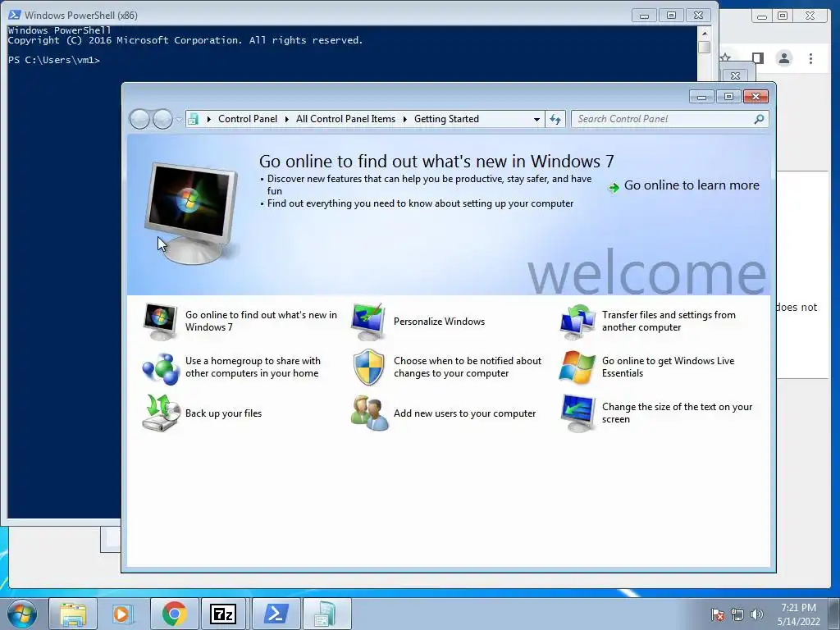Click the Back navigation button in Control Panel
This screenshot has height=630, width=840.
(139, 119)
